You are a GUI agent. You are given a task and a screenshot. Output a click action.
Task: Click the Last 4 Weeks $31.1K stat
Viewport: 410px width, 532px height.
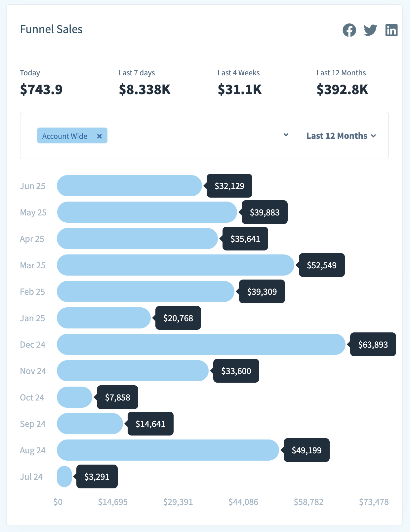click(239, 90)
